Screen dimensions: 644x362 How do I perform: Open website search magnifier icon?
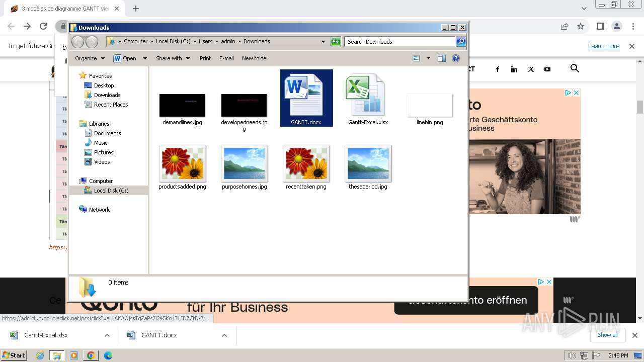pyautogui.click(x=575, y=68)
